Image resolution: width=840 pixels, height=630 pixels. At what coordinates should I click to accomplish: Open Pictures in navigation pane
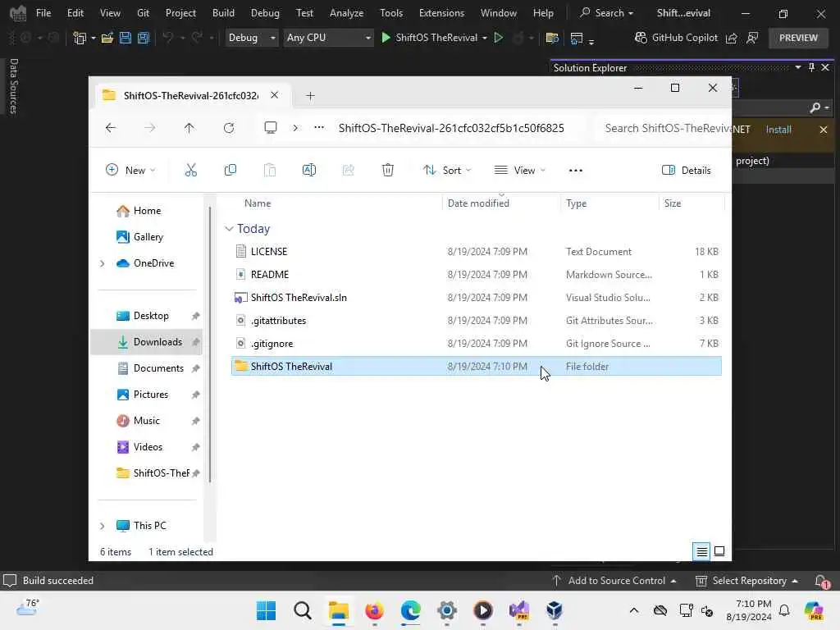pos(150,395)
